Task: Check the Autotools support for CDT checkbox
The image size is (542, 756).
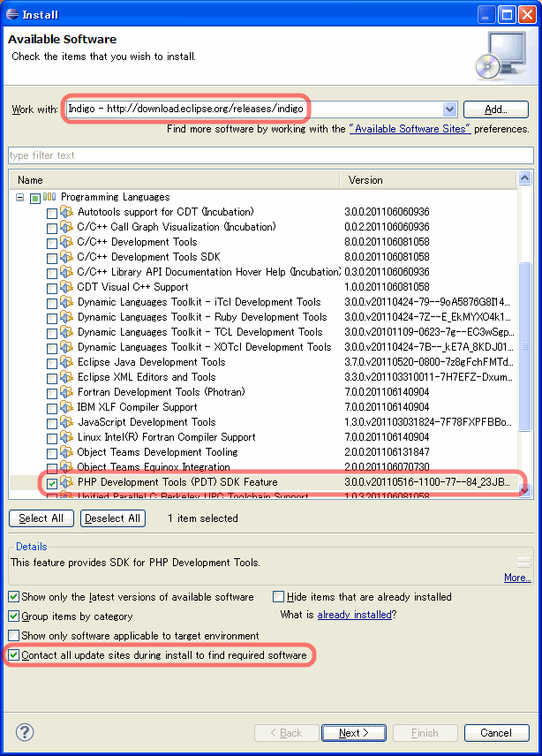Action: coord(52,214)
